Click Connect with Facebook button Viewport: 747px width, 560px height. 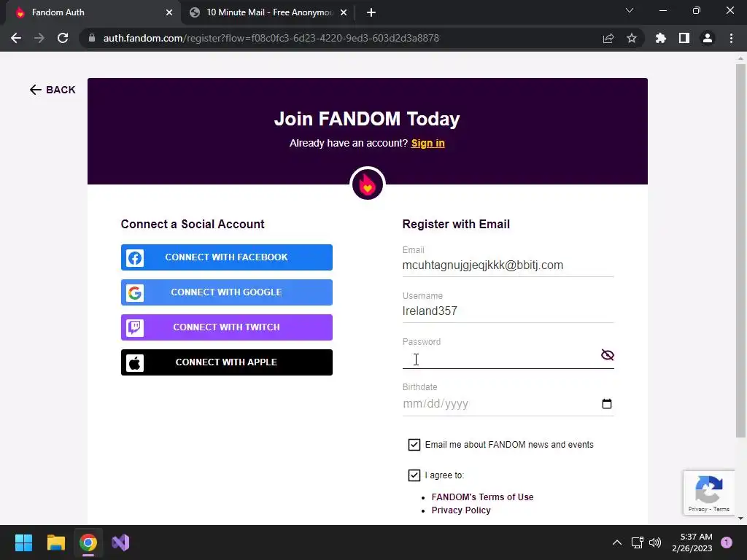point(227,257)
